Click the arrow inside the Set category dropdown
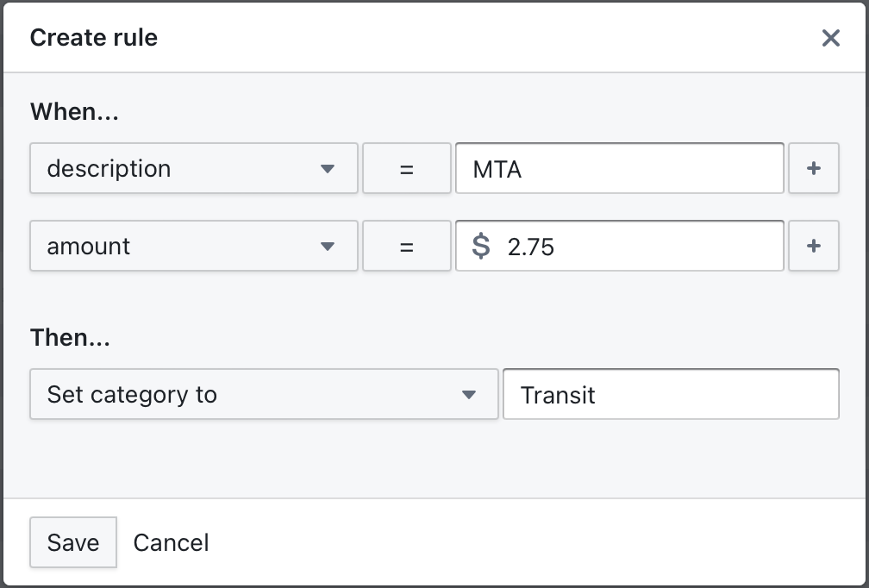Image resolution: width=869 pixels, height=588 pixels. point(470,394)
